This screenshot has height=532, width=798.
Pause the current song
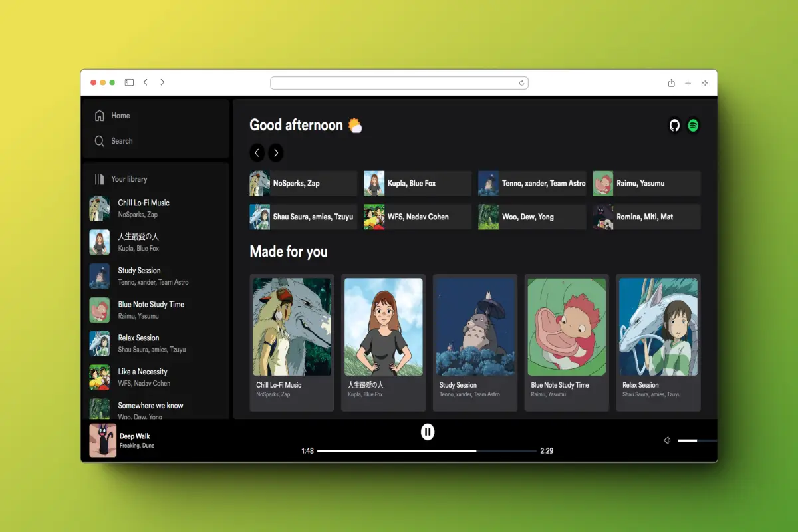(x=428, y=432)
